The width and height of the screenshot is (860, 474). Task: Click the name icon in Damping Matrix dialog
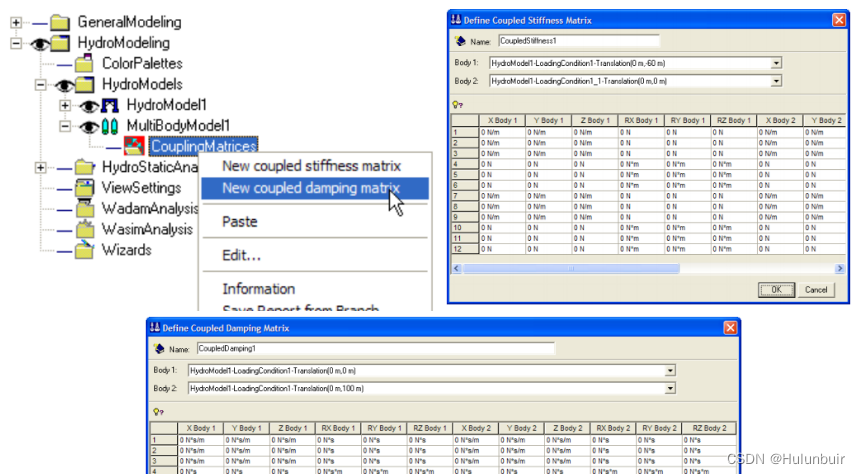coord(159,348)
